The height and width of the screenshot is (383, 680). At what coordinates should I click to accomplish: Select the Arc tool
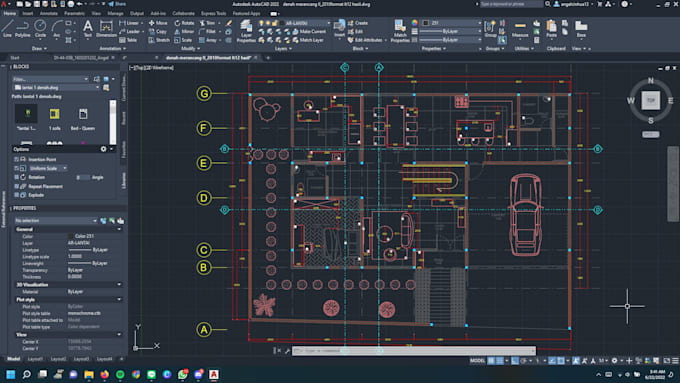pos(56,28)
